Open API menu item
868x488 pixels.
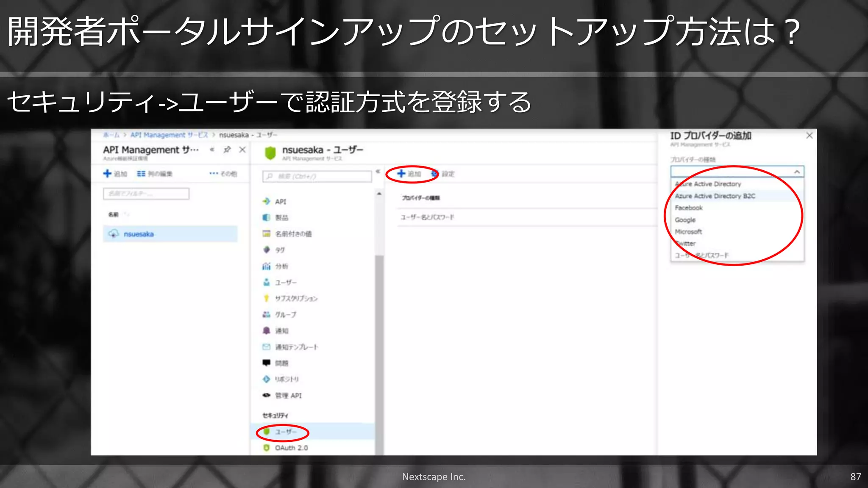coord(274,202)
